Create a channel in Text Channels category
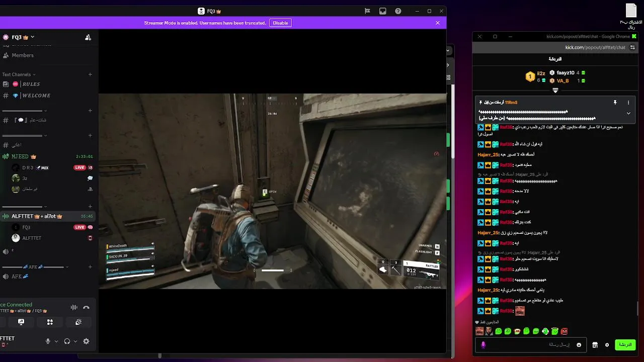Image resolution: width=644 pixels, height=362 pixels. [90, 74]
